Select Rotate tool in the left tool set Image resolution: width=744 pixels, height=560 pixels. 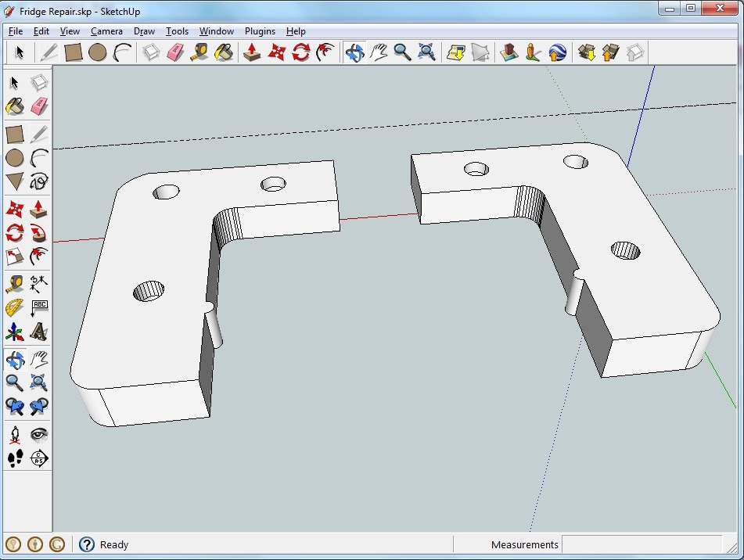[x=15, y=233]
